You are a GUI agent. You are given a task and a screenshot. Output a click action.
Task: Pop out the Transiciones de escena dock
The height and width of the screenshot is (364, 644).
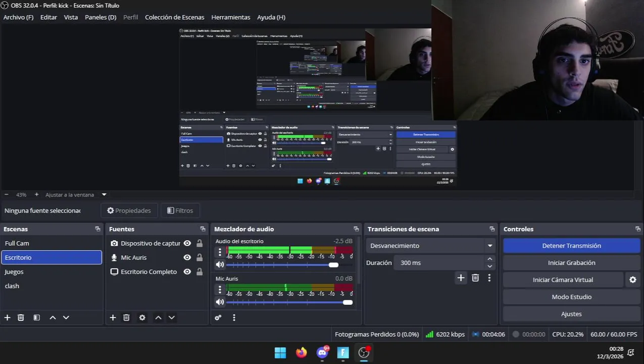[x=492, y=229]
